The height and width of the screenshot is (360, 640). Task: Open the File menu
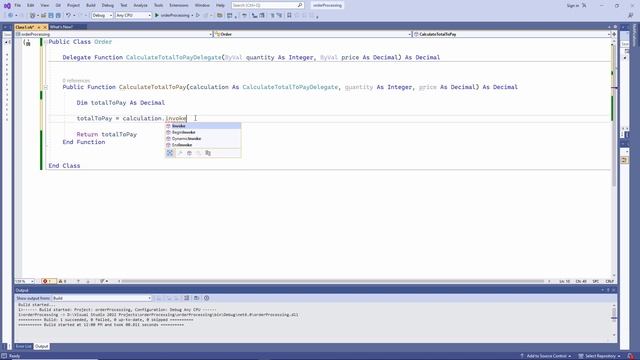(x=18, y=5)
